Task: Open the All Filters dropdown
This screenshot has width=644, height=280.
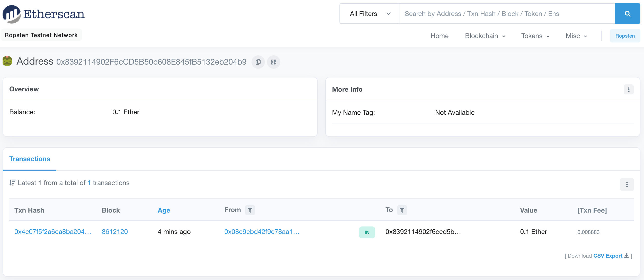Action: click(369, 13)
